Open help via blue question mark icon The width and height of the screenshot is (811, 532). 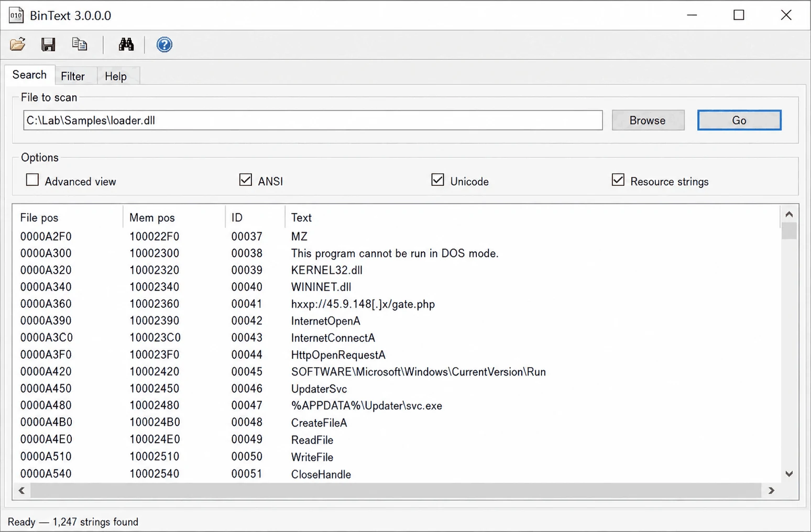164,45
